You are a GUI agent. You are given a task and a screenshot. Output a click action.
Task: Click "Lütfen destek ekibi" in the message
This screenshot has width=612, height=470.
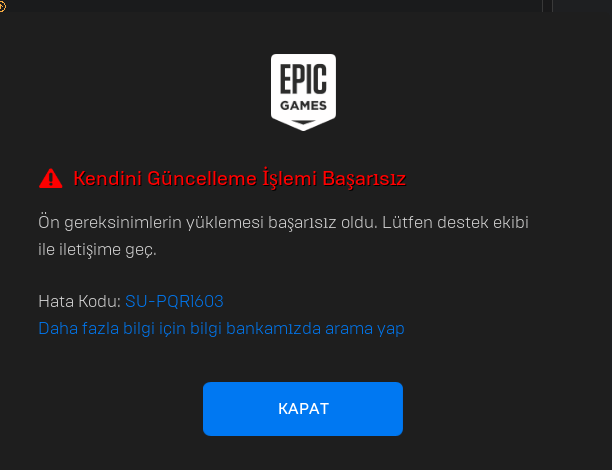(455, 223)
